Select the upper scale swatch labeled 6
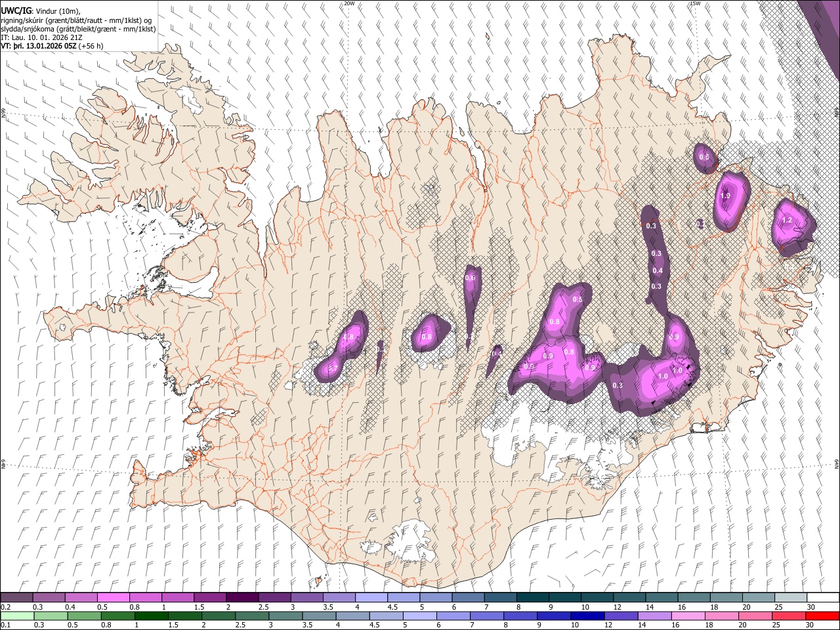The height and width of the screenshot is (630, 840). (x=467, y=598)
